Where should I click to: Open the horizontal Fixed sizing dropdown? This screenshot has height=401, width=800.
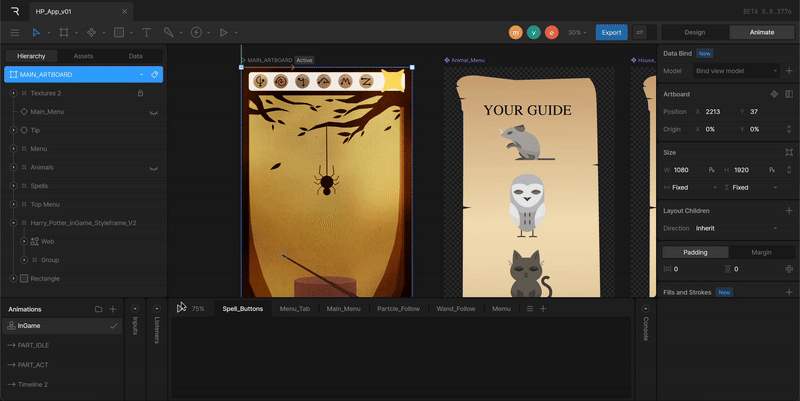click(692, 188)
